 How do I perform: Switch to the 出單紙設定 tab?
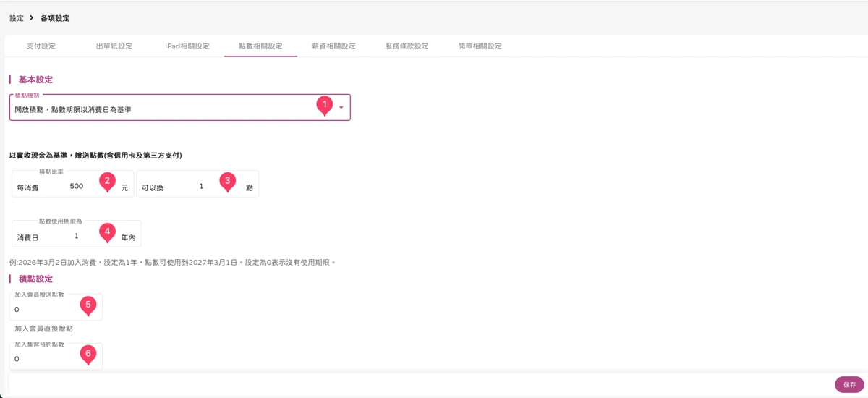[x=114, y=46]
